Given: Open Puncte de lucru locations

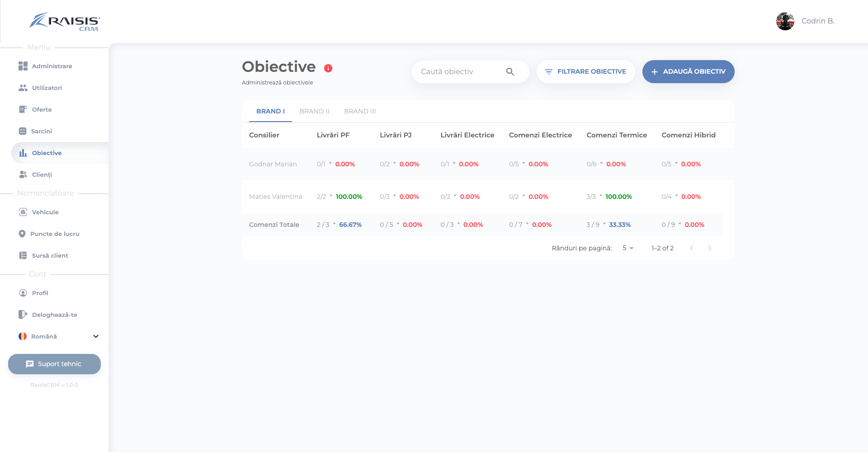Looking at the screenshot, I should [x=54, y=234].
